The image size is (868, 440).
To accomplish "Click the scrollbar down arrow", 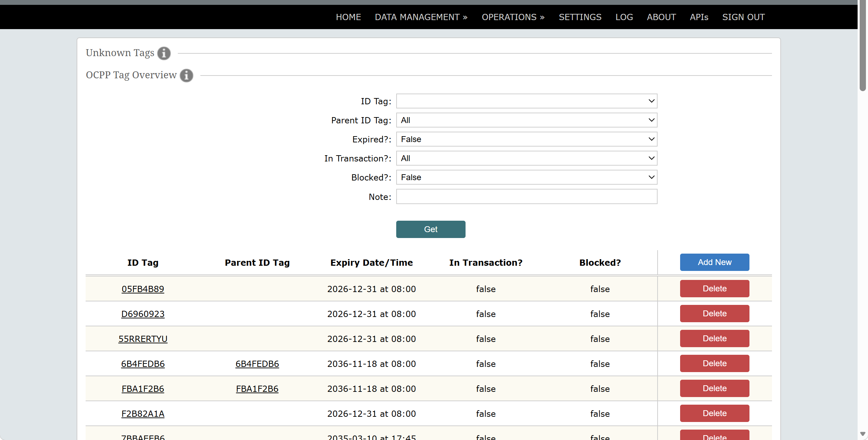I will click(x=862, y=434).
